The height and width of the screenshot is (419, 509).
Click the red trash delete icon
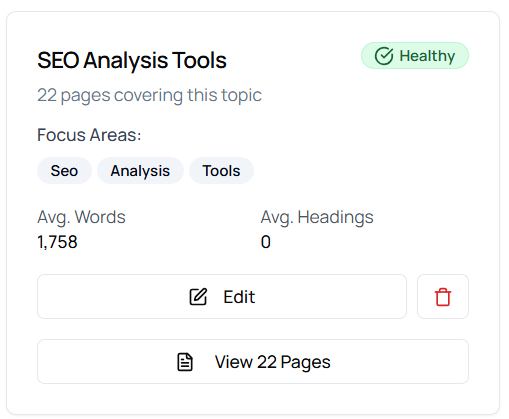443,297
